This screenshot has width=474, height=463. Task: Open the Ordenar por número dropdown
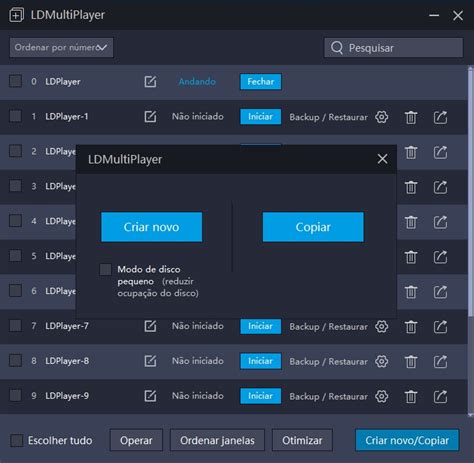[61, 48]
